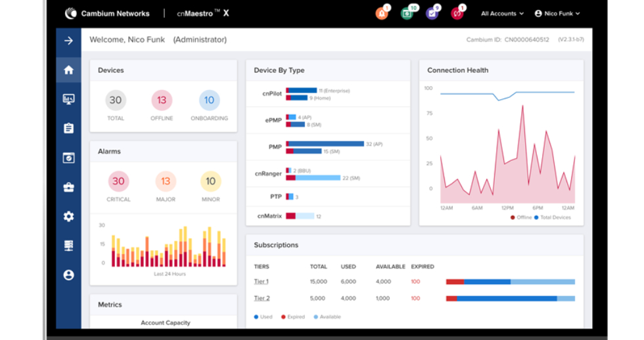Image resolution: width=644 pixels, height=340 pixels.
Task: Click the Tier 2 total value 5,000
Action: click(x=317, y=299)
